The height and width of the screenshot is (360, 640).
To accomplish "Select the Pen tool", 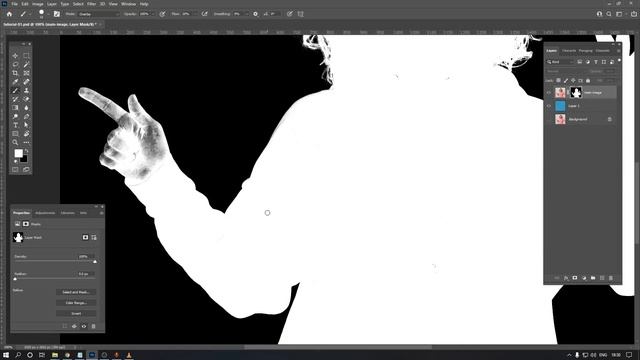I will (x=26, y=116).
